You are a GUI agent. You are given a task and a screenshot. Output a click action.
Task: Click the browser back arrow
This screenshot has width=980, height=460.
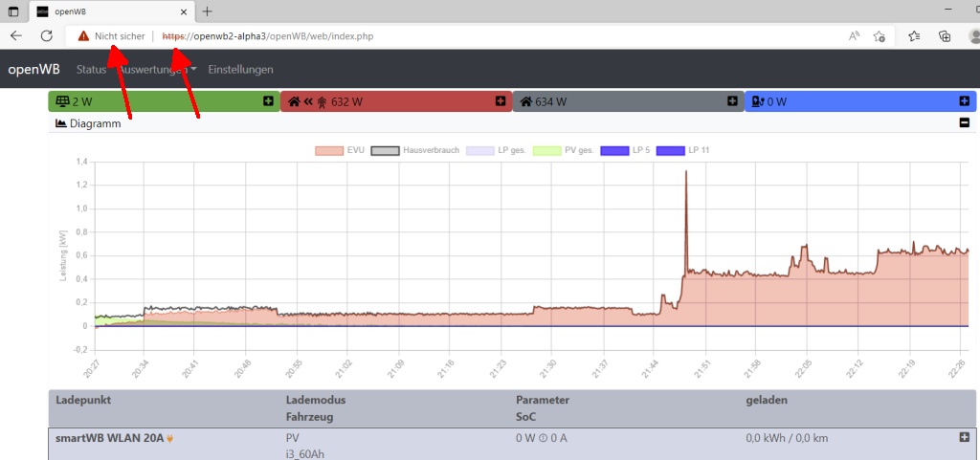16,36
